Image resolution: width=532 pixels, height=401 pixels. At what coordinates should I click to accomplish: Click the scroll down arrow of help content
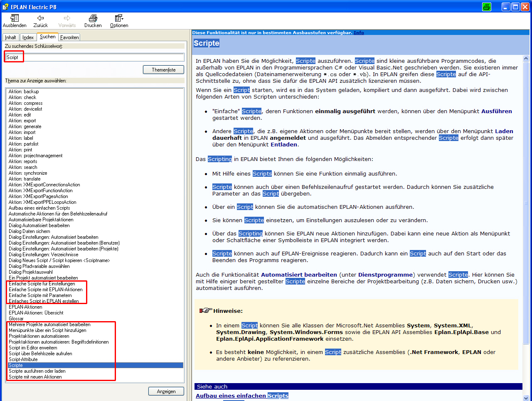pyautogui.click(x=526, y=398)
